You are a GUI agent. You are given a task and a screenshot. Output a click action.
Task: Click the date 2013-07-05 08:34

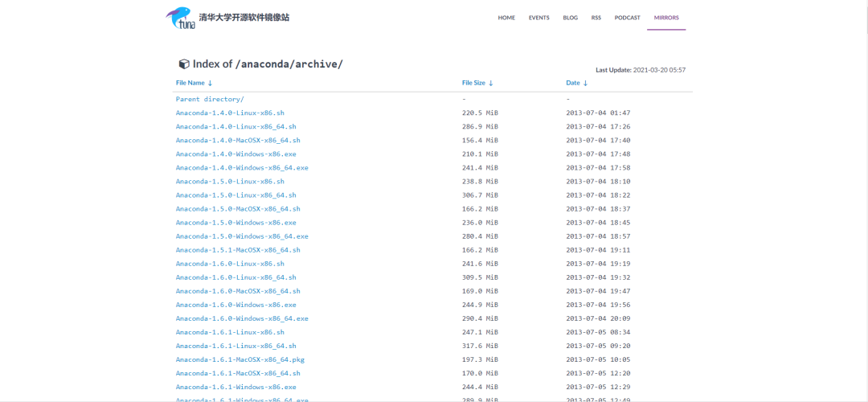598,332
